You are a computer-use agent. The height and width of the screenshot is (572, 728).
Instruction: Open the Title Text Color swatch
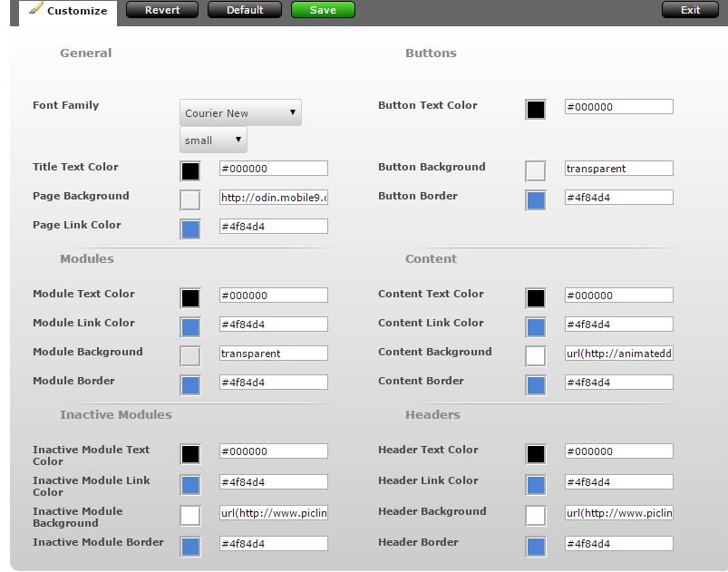(x=190, y=171)
